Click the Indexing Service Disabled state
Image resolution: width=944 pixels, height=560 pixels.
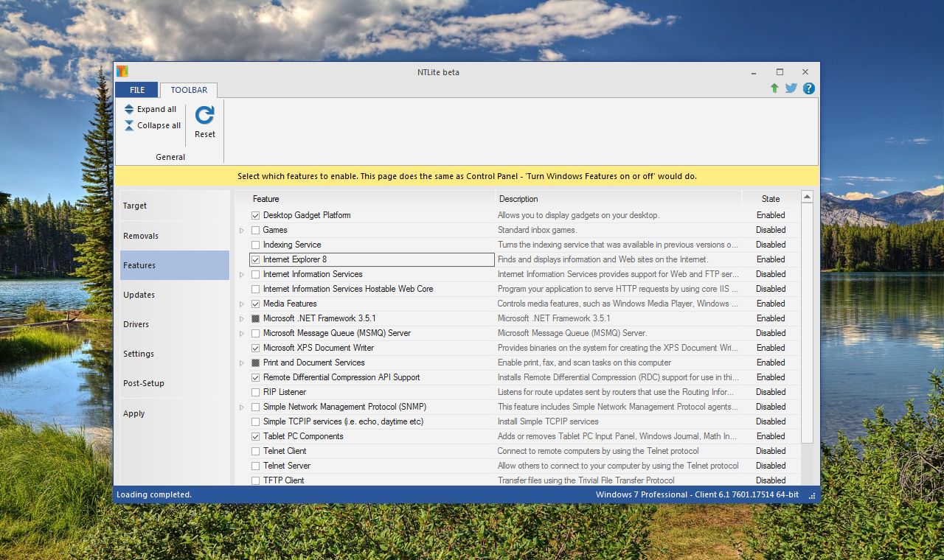tap(771, 245)
